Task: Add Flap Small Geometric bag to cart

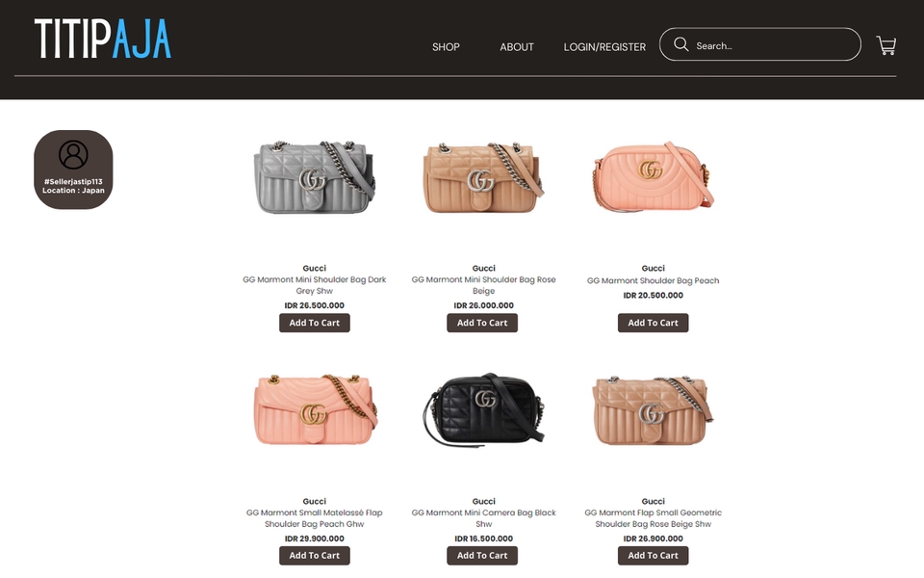Action: (x=653, y=556)
